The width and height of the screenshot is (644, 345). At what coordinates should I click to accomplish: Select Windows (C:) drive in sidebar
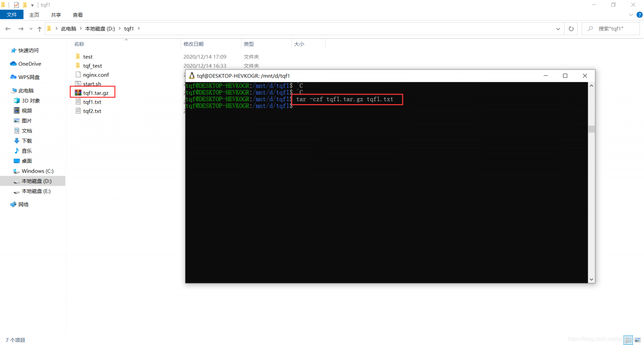(37, 171)
